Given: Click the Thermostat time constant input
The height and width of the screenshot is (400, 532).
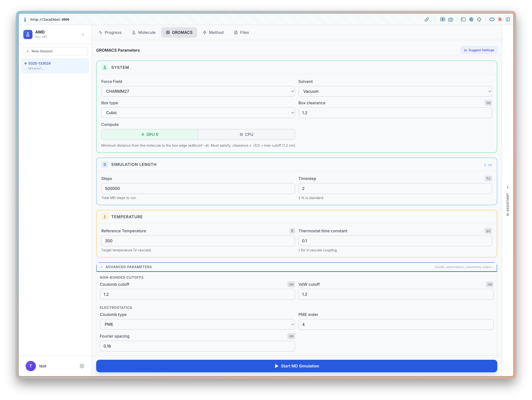Looking at the screenshot, I should pos(395,241).
